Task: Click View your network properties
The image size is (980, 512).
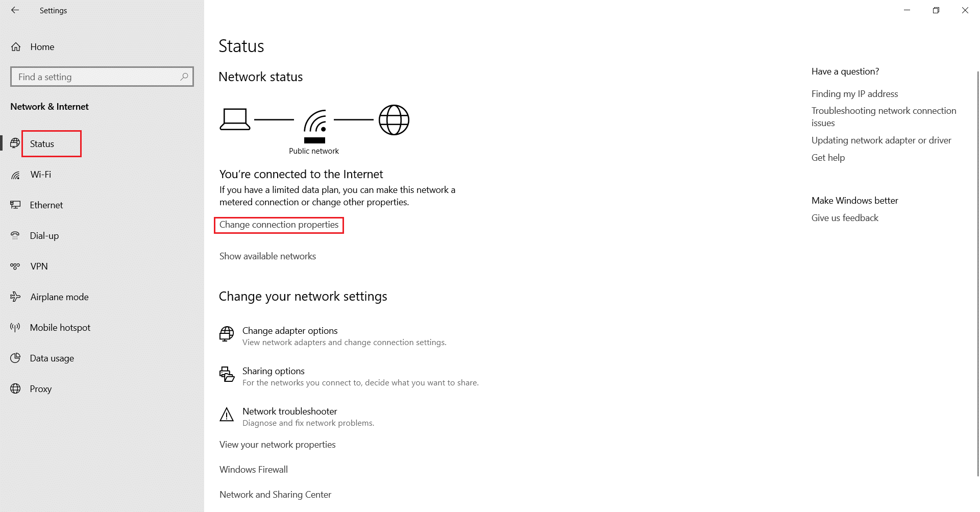Action: coord(277,445)
